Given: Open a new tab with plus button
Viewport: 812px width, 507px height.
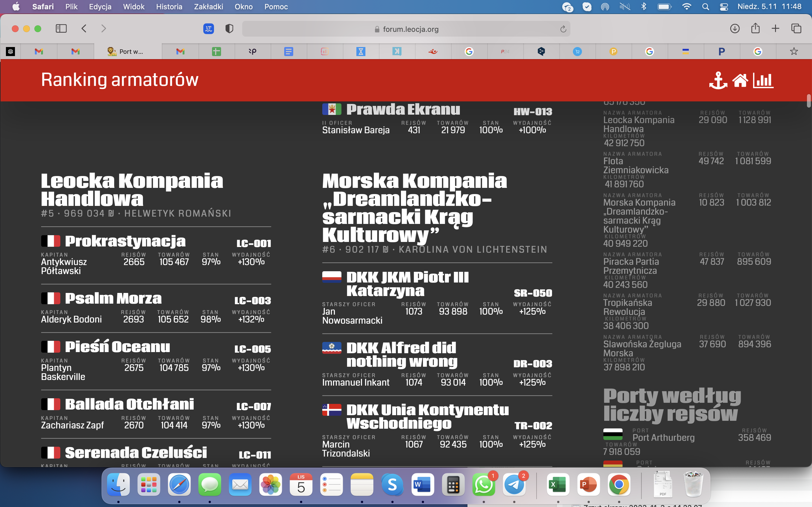Looking at the screenshot, I should (x=775, y=28).
